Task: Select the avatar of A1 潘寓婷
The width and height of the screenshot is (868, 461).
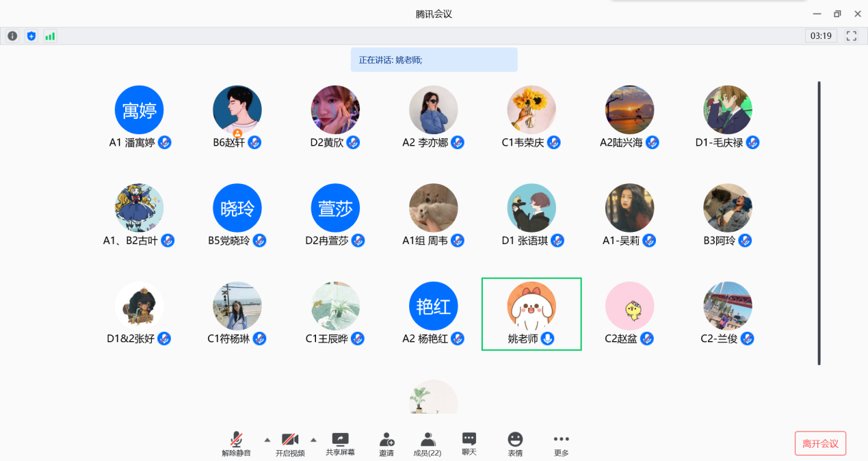Action: [x=139, y=109]
